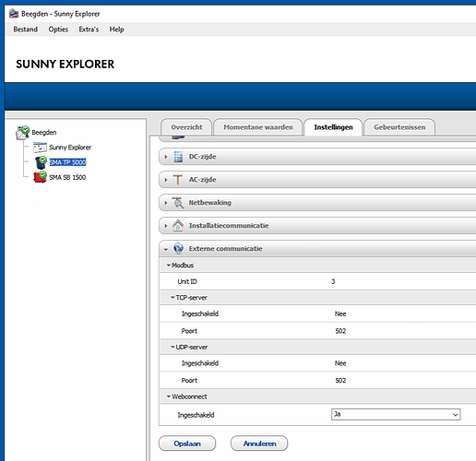Viewport: 476px width, 461px height.
Task: Select SMA SB 1500 in tree
Action: (x=67, y=177)
